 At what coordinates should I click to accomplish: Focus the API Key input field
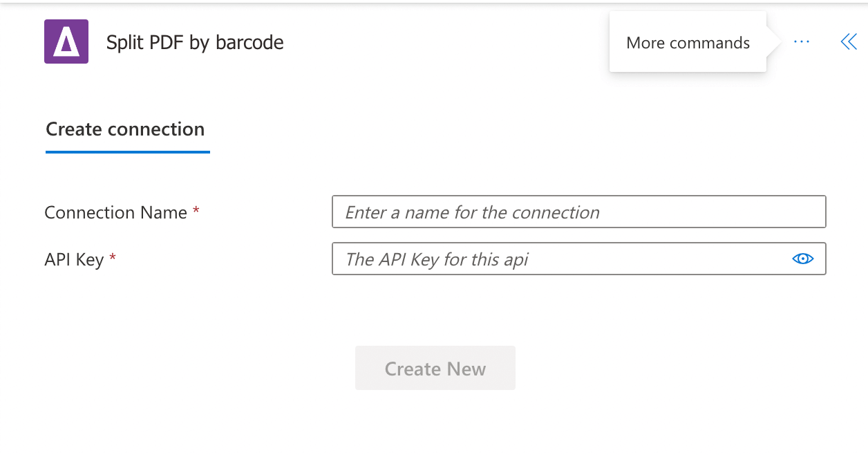[560, 259]
